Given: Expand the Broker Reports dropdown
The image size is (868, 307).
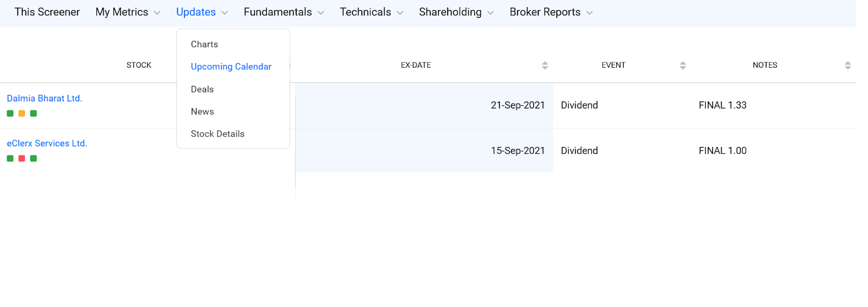Looking at the screenshot, I should click(551, 12).
